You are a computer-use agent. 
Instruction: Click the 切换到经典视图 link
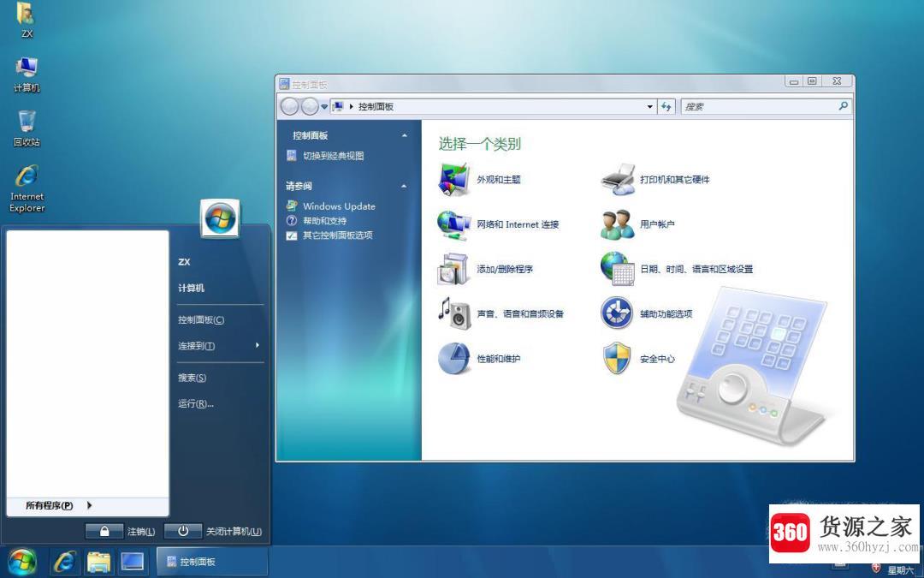pos(334,156)
